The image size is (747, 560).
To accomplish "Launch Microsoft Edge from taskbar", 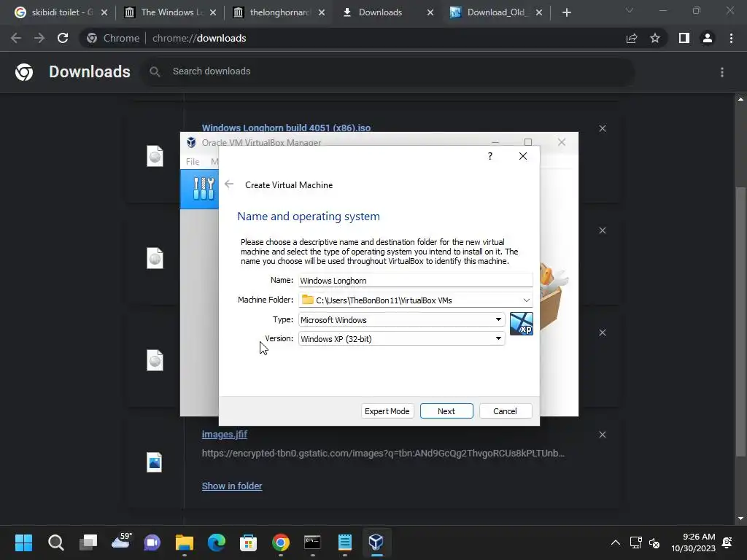I will pyautogui.click(x=216, y=542).
